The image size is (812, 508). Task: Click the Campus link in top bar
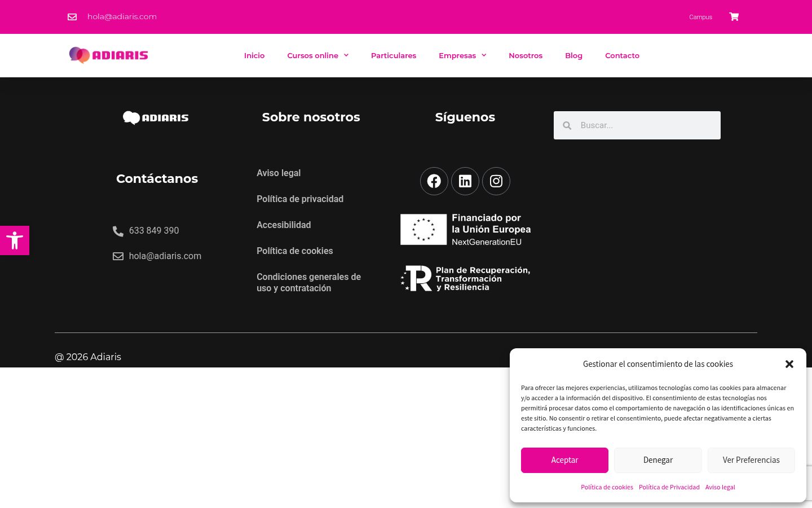pyautogui.click(x=700, y=17)
